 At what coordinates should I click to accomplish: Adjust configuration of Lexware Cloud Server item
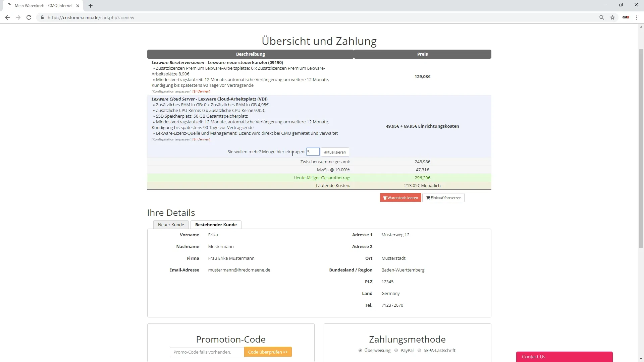171,139
